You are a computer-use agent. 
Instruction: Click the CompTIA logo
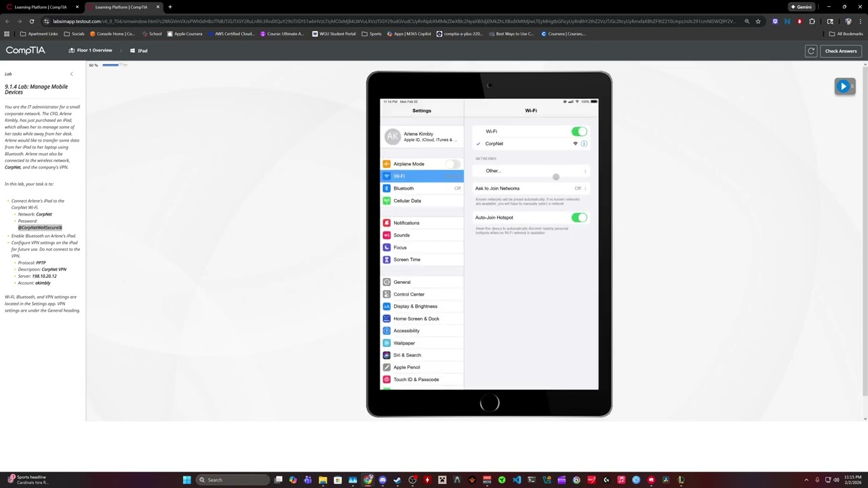pyautogui.click(x=25, y=51)
